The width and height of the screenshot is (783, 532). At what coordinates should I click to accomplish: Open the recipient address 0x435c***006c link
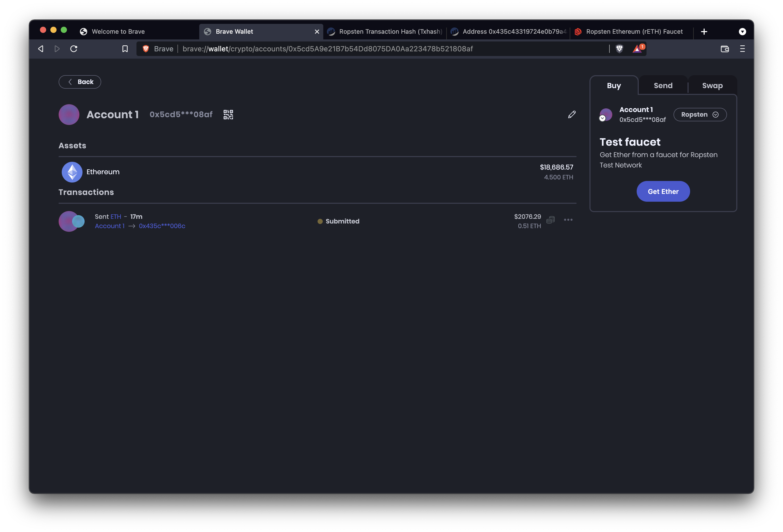(x=162, y=226)
